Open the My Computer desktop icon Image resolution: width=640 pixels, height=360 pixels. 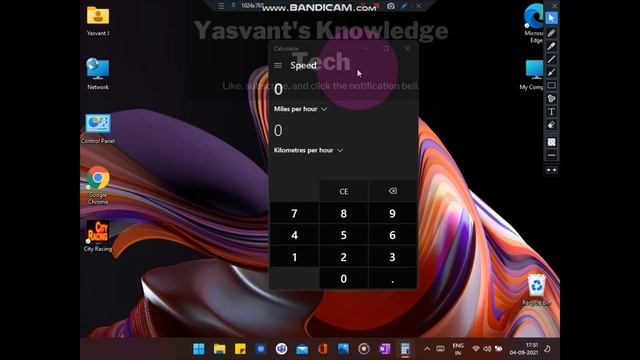[x=533, y=74]
